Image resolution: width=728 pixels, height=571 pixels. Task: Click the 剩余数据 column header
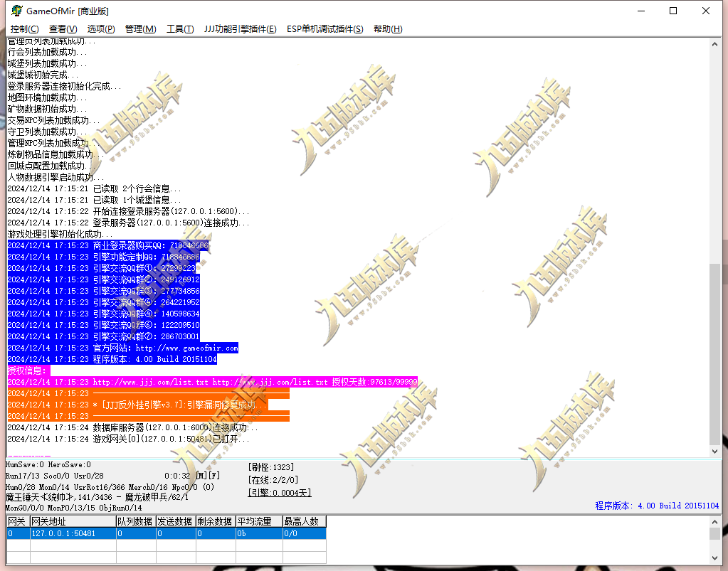216,522
